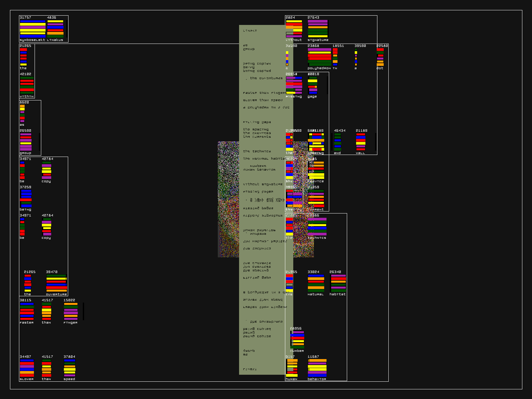Click the 'and' block numbered 46434
The width and height of the screenshot is (532, 399).
tap(337, 142)
